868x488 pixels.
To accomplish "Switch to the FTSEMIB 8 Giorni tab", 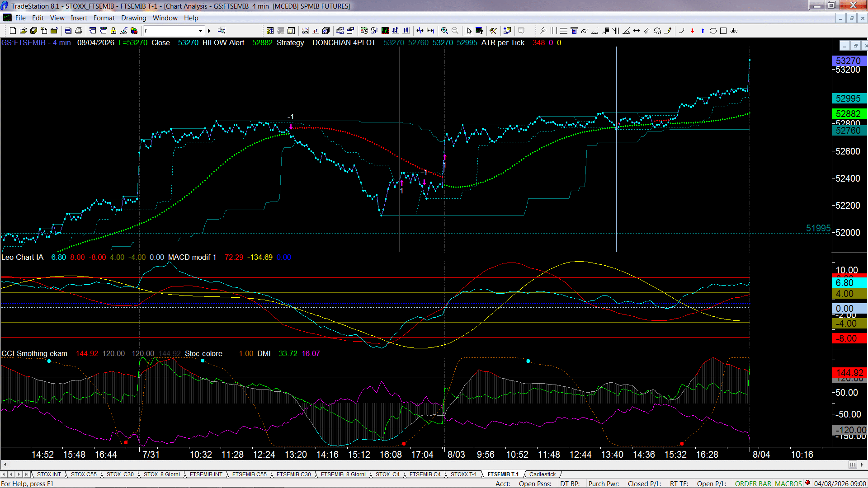I will pos(343,474).
